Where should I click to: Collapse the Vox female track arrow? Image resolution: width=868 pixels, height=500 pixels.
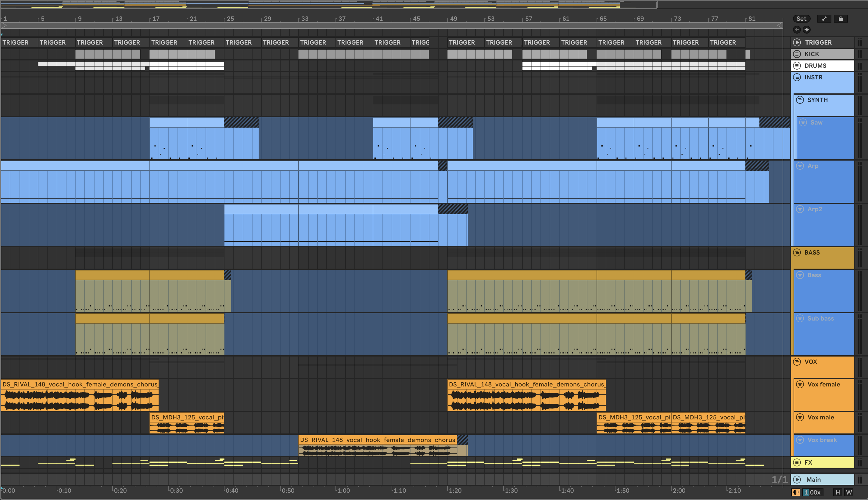click(x=800, y=384)
